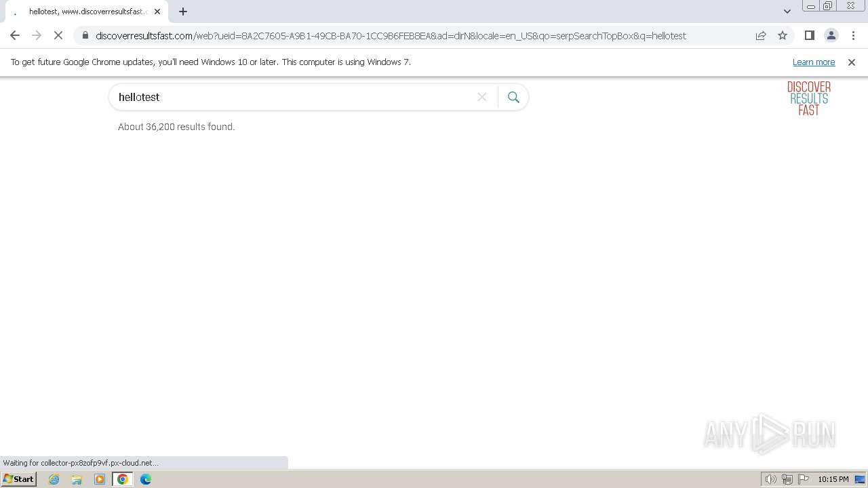Share this page from address bar
The height and width of the screenshot is (488, 868).
coord(761,35)
